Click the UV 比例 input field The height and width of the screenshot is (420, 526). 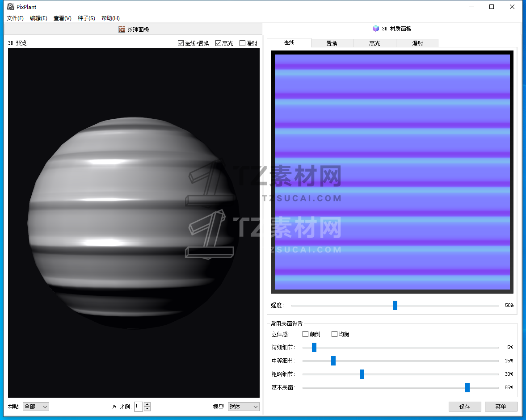pyautogui.click(x=139, y=407)
